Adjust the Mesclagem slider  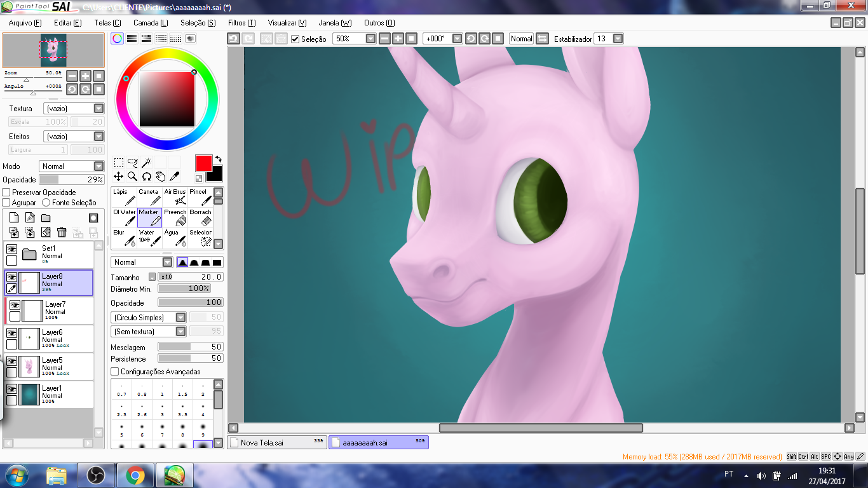[191, 347]
